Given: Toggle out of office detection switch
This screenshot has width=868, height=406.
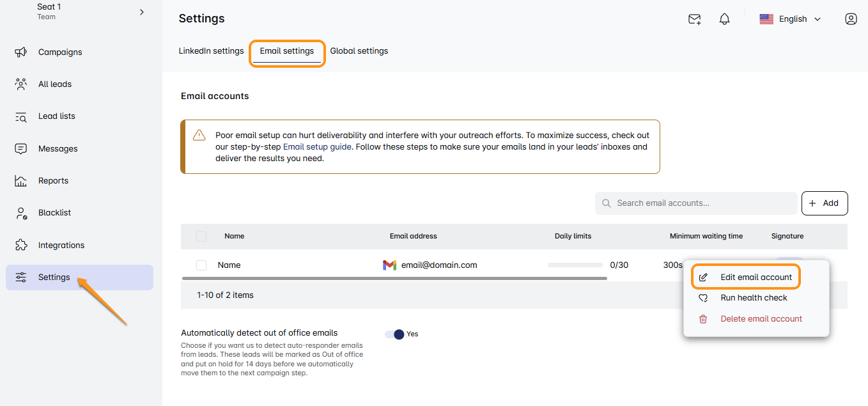Looking at the screenshot, I should pyautogui.click(x=395, y=334).
